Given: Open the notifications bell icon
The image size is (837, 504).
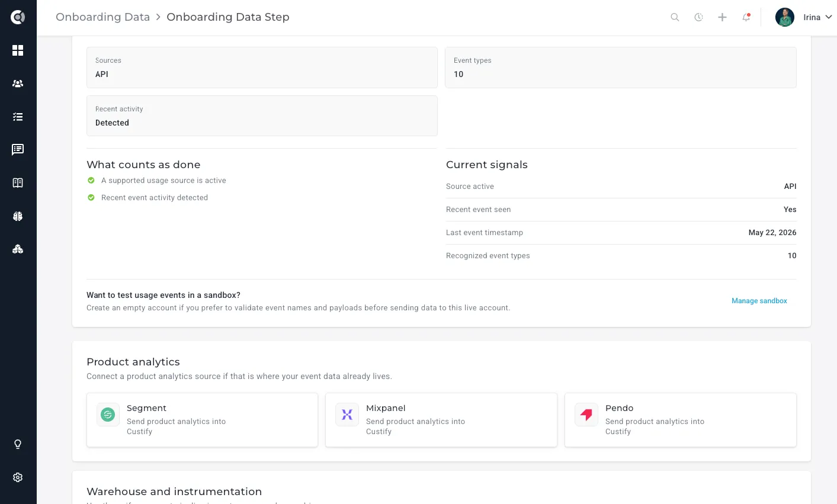Looking at the screenshot, I should coord(746,17).
